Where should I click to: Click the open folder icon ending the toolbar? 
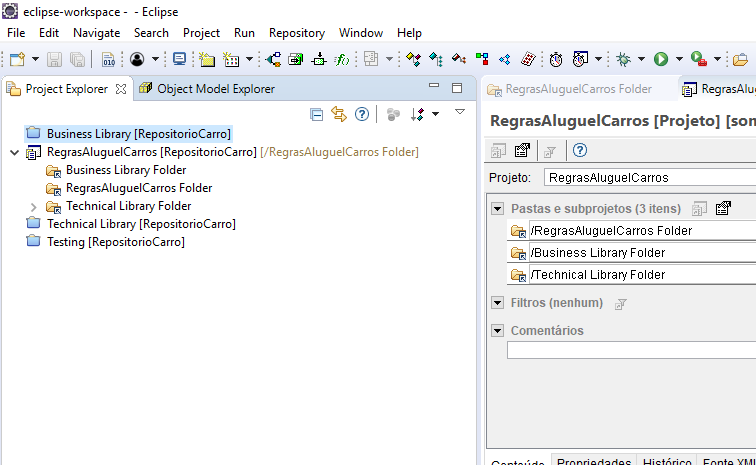740,59
